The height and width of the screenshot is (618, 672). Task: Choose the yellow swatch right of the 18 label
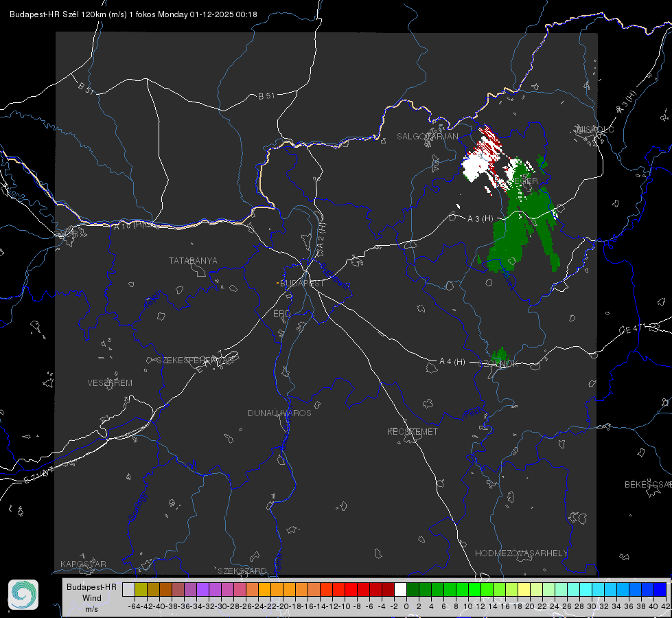[524, 589]
